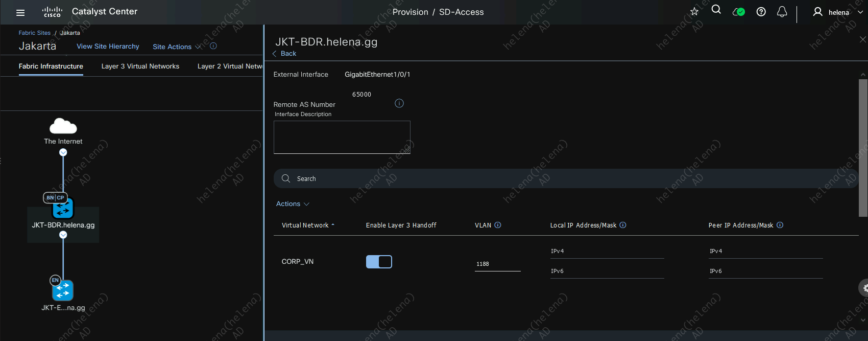
Task: Click the favorites star icon
Action: point(694,12)
